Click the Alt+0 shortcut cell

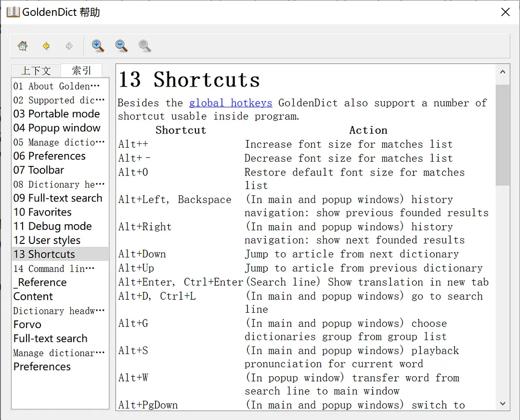click(133, 172)
